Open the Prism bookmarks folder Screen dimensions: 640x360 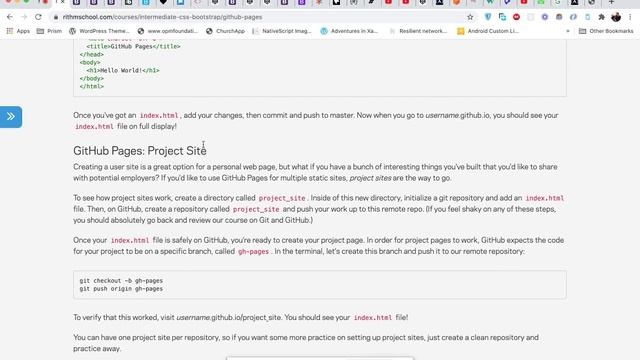coord(49,31)
